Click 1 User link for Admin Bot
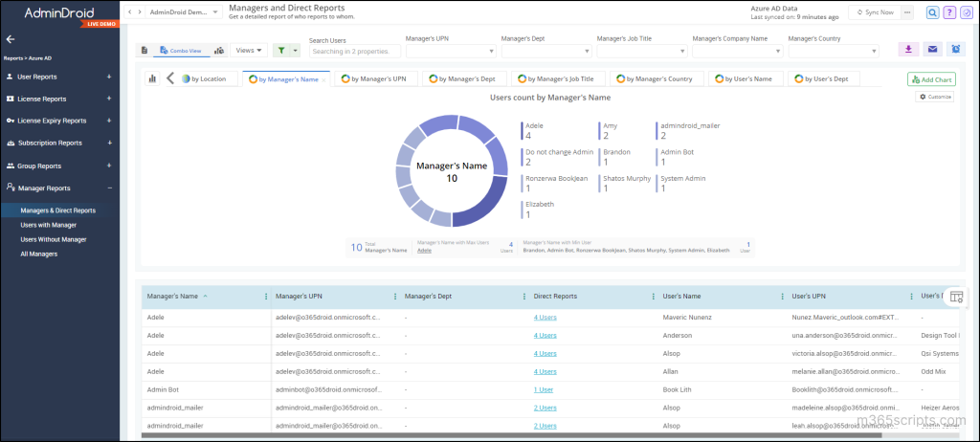Image resolution: width=980 pixels, height=442 pixels. tap(544, 389)
